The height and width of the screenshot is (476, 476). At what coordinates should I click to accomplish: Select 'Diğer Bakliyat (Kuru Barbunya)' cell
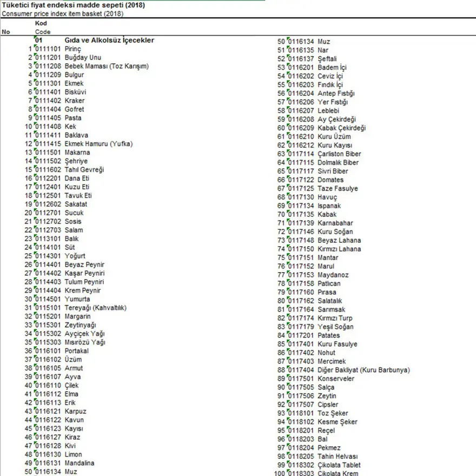[x=363, y=370]
